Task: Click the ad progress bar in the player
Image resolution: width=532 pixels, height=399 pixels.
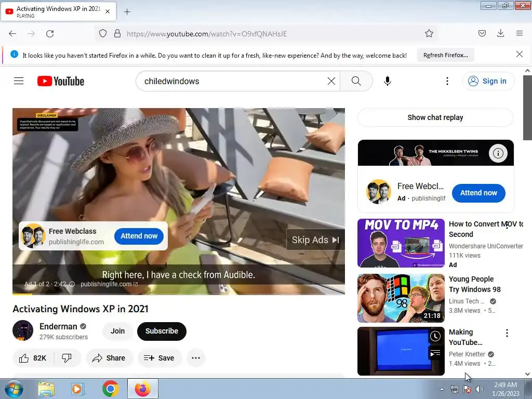Action: (179, 294)
